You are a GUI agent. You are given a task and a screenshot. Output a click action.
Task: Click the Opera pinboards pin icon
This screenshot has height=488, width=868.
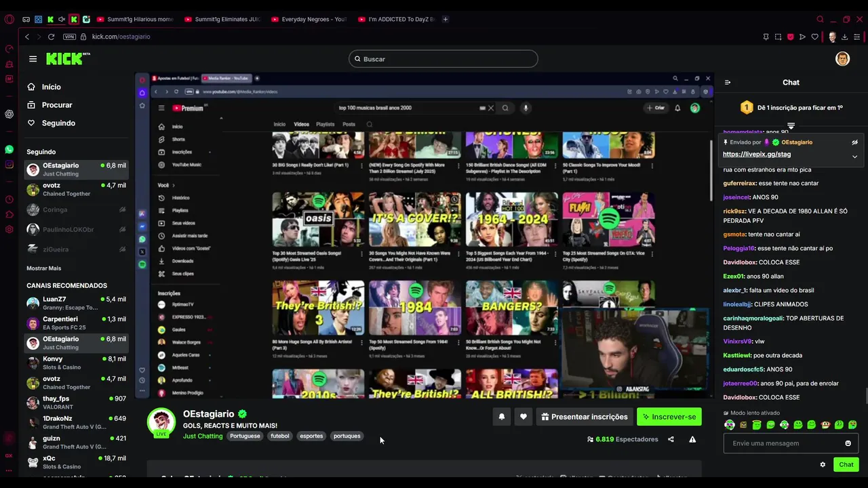pyautogui.click(x=766, y=37)
